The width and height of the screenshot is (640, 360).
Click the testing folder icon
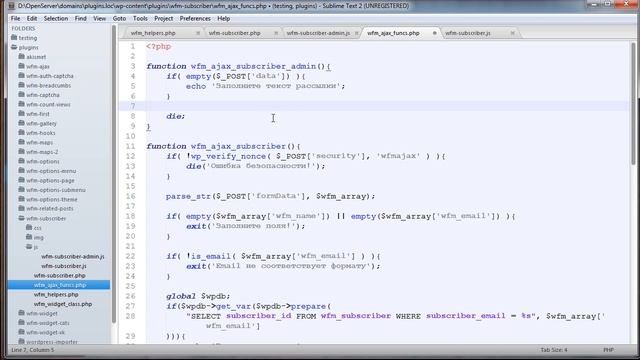(x=14, y=38)
